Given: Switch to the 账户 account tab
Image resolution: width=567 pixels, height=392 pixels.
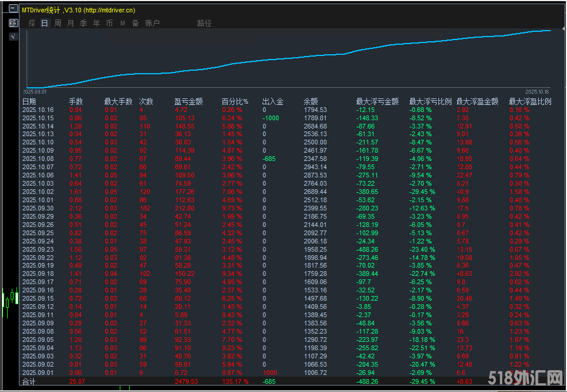Looking at the screenshot, I should tap(152, 23).
